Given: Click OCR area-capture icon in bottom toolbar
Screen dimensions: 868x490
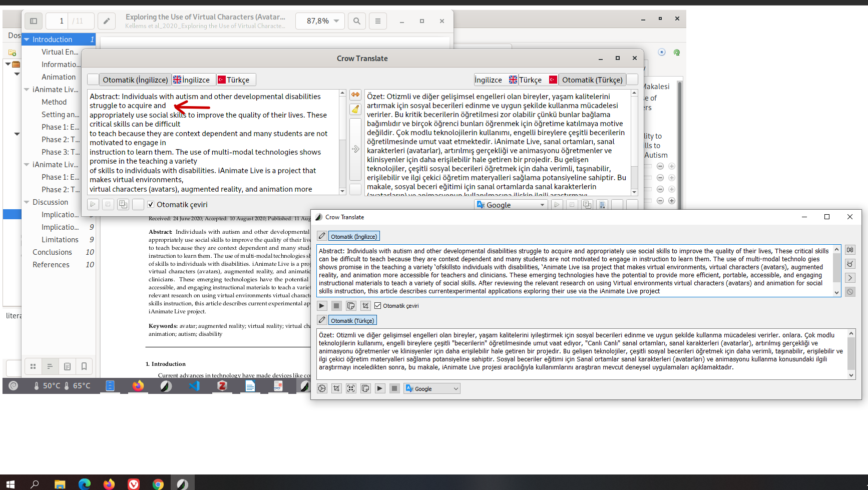Looking at the screenshot, I should [351, 388].
